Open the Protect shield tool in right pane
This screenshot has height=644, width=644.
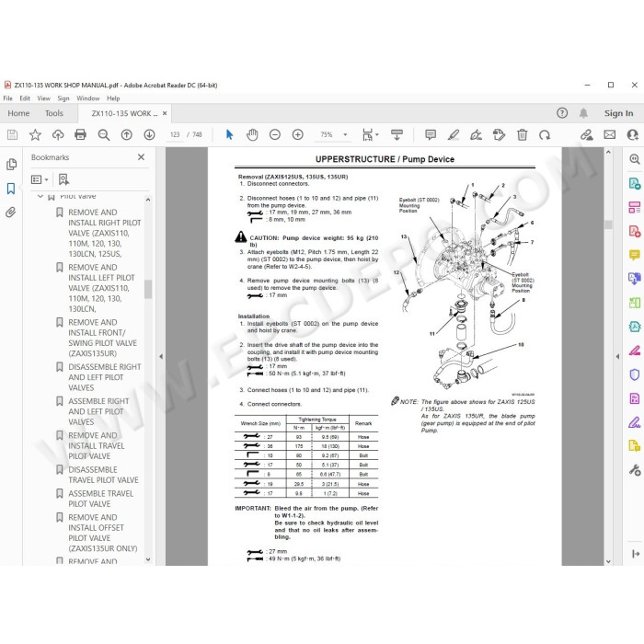(x=635, y=374)
